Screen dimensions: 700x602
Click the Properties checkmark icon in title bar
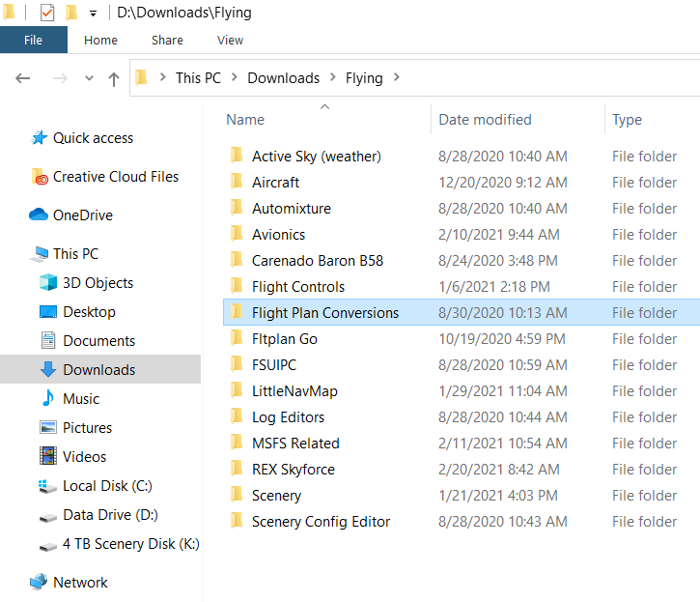point(47,13)
